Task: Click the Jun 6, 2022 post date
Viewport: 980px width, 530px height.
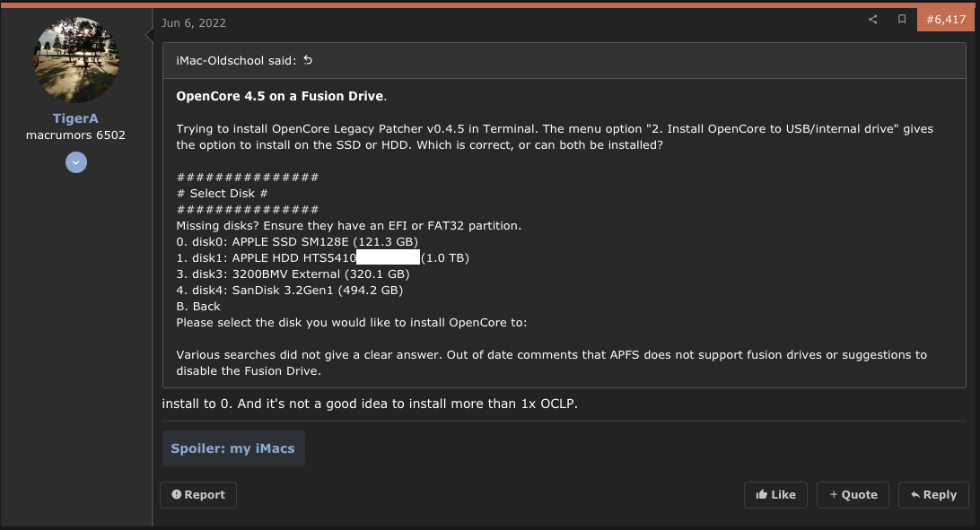Action: pos(194,22)
